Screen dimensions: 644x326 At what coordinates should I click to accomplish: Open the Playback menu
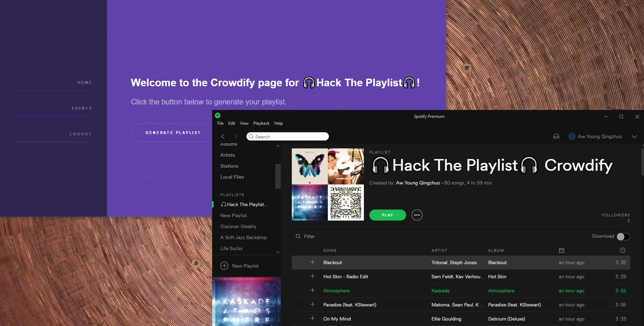[x=261, y=123]
